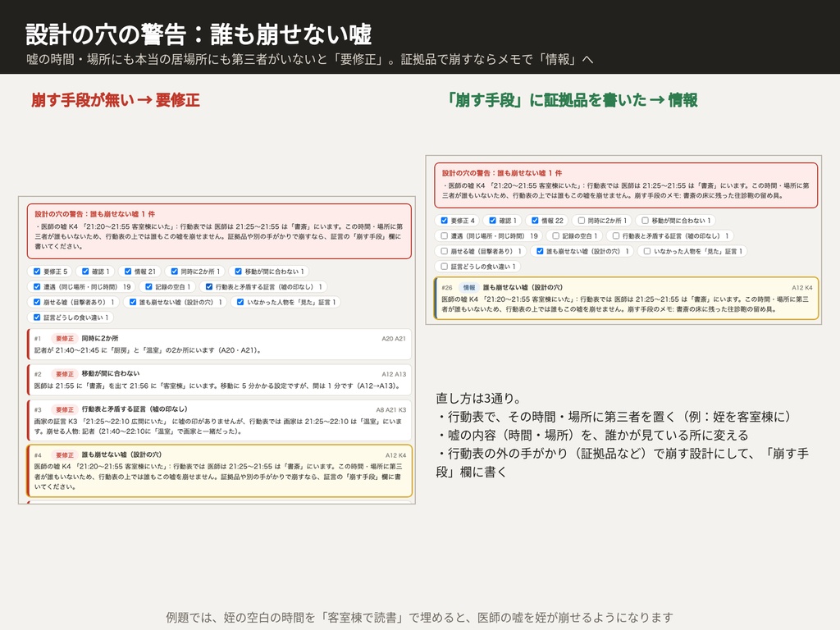Click the 情報 badge on card #26

tap(468, 288)
